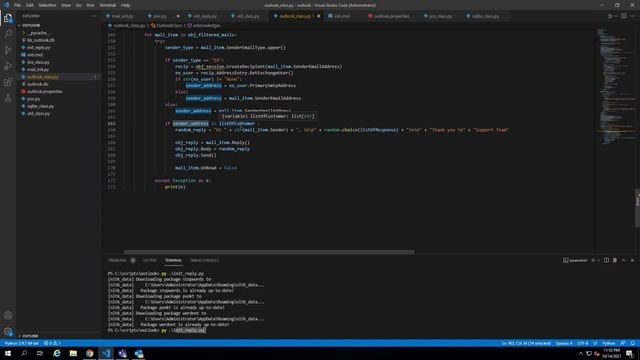
Task: Switch to the sqlite_class.py editor tab
Action: (x=485, y=16)
